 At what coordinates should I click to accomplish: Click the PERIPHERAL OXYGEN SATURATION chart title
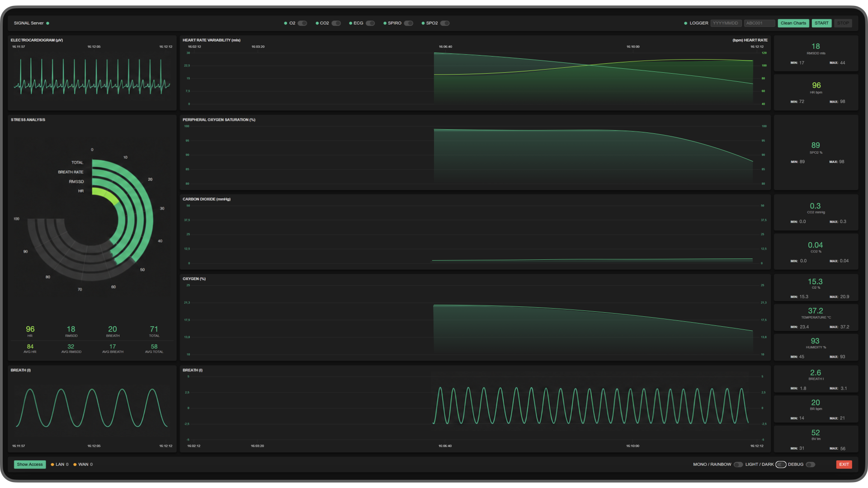coord(219,120)
